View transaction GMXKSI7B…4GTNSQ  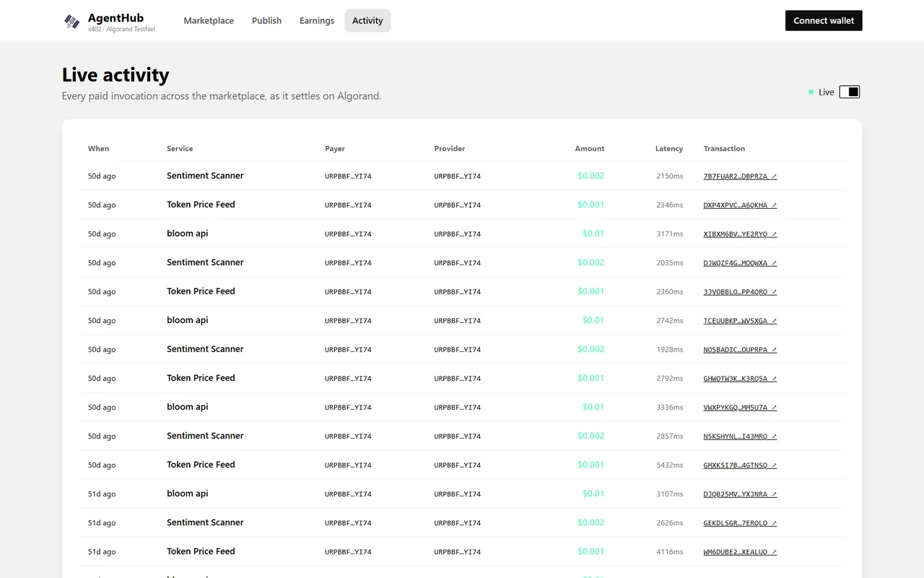pos(740,465)
